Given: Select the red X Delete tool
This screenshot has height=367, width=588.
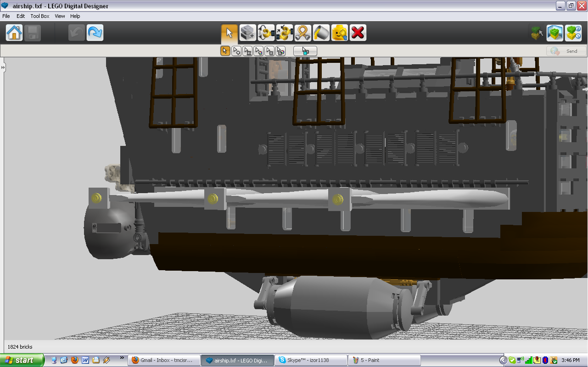Looking at the screenshot, I should [358, 33].
